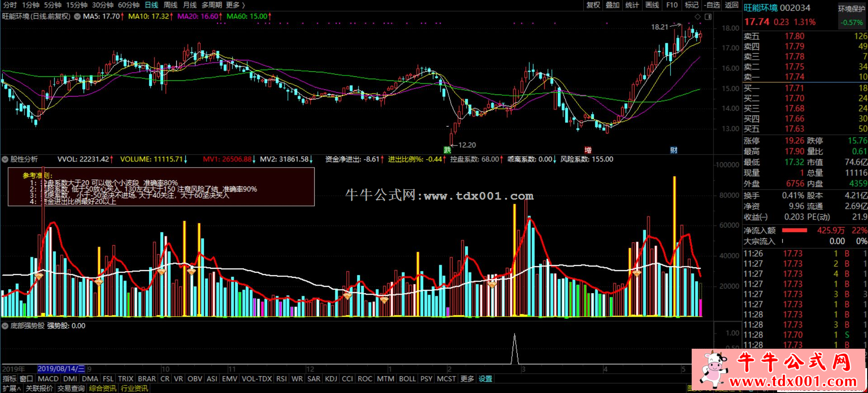Image resolution: width=868 pixels, height=393 pixels.
Task: Select the ROC indicator
Action: coord(365,379)
